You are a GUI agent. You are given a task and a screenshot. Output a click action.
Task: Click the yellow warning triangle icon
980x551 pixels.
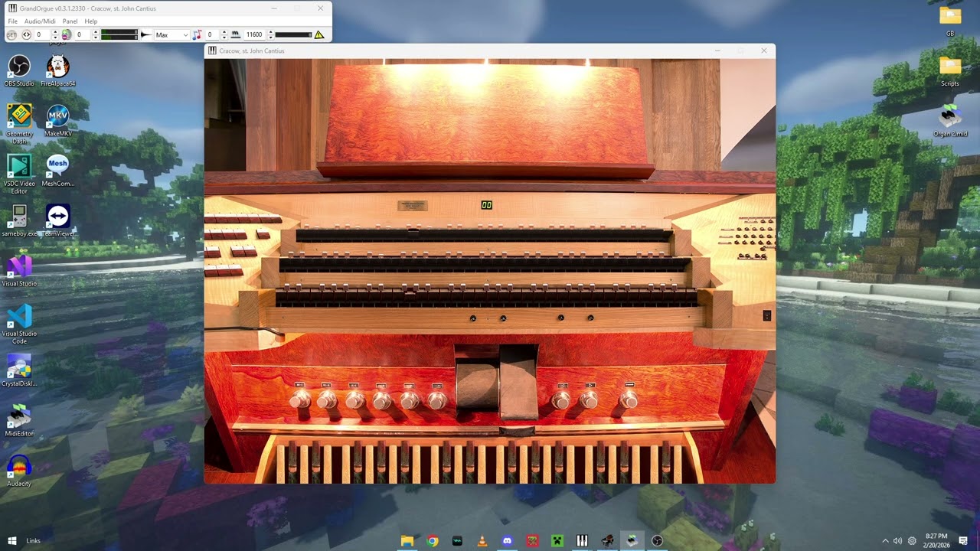click(319, 34)
